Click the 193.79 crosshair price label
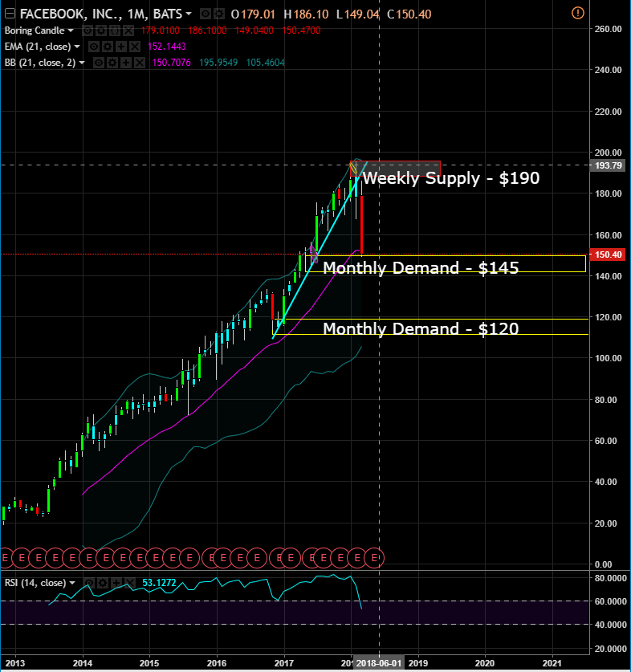The width and height of the screenshot is (631, 672). pos(609,165)
